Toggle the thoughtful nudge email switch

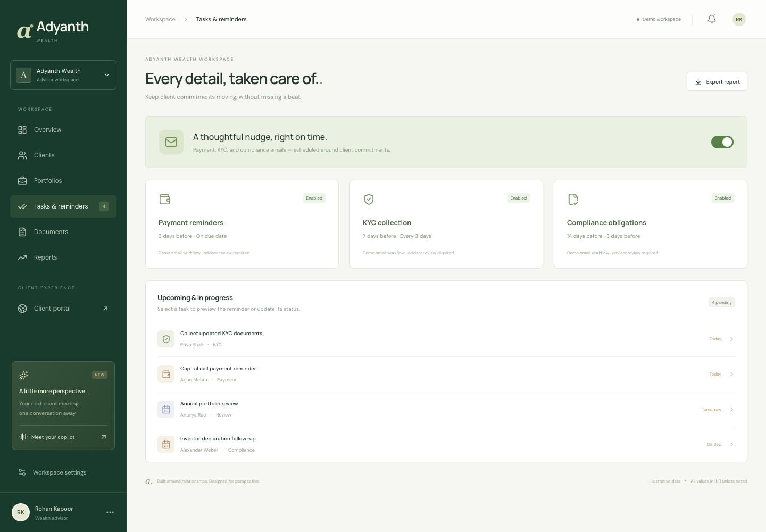[x=722, y=142]
